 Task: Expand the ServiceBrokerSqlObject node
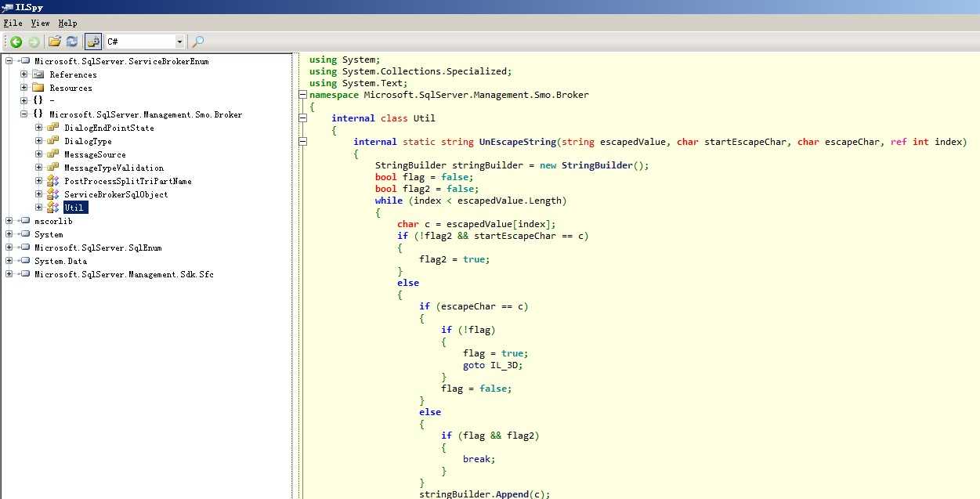[38, 194]
